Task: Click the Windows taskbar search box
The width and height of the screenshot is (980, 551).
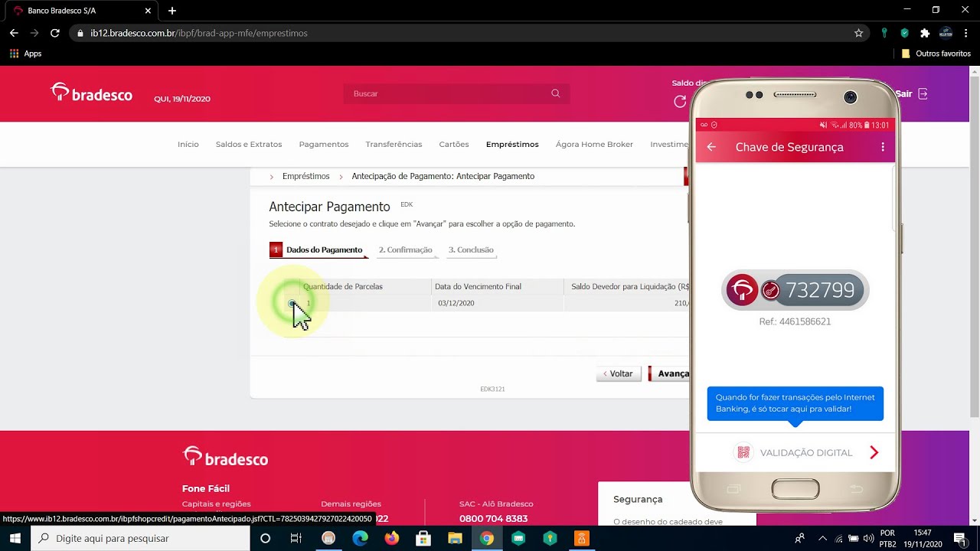Action: tap(140, 538)
